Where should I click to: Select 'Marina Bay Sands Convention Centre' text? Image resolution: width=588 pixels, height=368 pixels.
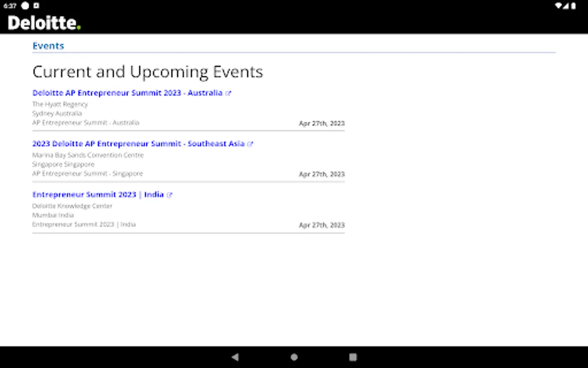88,155
